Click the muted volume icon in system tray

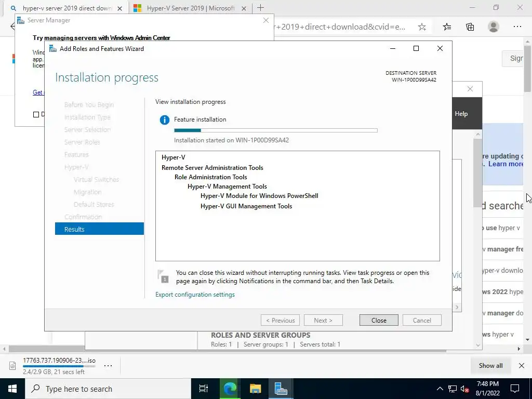(x=465, y=389)
